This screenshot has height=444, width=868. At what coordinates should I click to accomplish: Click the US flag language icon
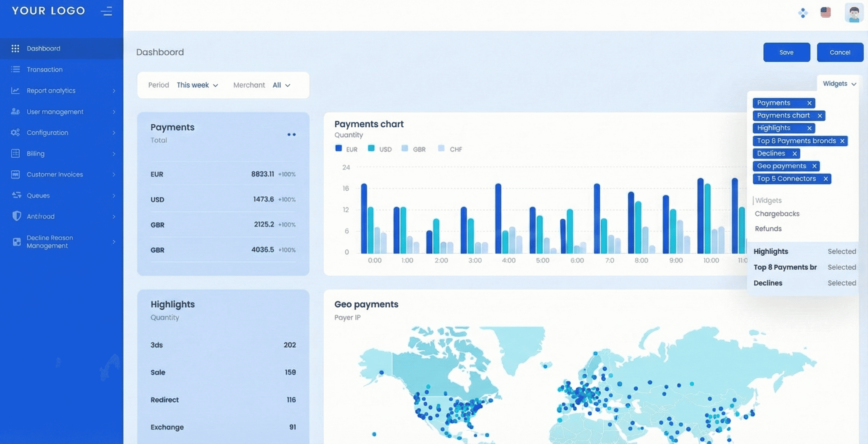click(825, 12)
